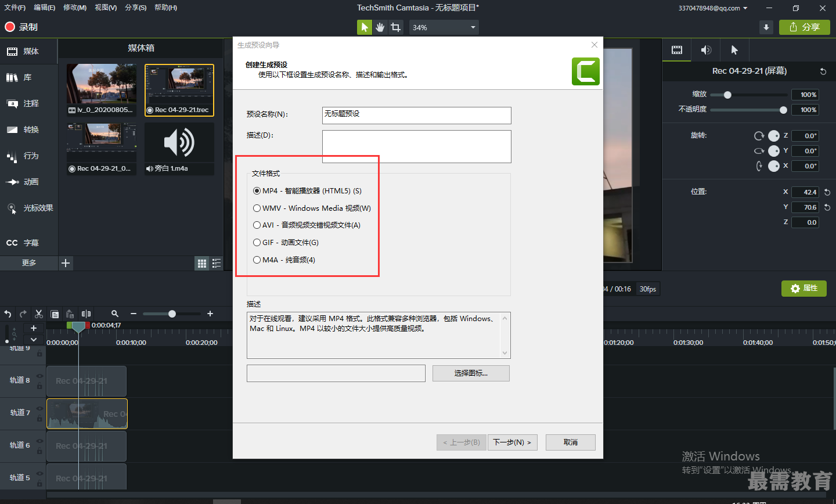Screen dimensions: 836x504
Task: Select the arrow edit mode tool
Action: (x=365, y=27)
